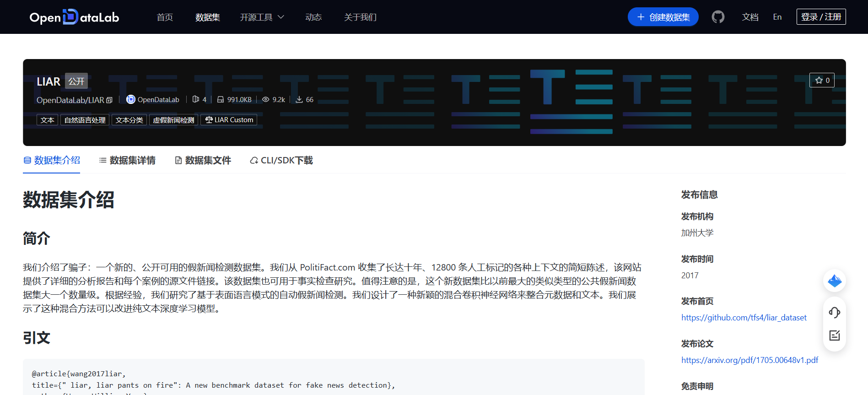Click the 登录 / 注册 button
This screenshot has width=868, height=395.
point(821,17)
